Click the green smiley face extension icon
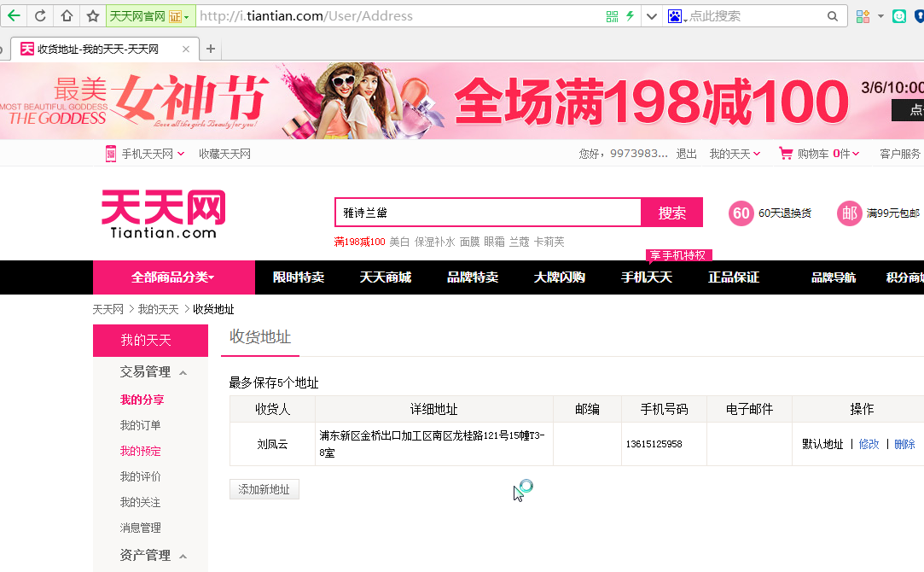The height and width of the screenshot is (572, 924). coord(899,16)
